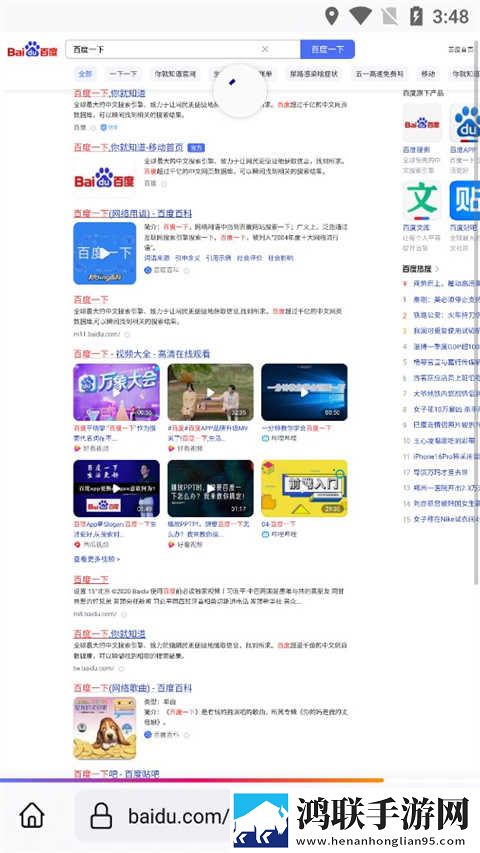The image size is (480, 853).
Task: Click the Baidu logo at top left
Action: click(32, 50)
